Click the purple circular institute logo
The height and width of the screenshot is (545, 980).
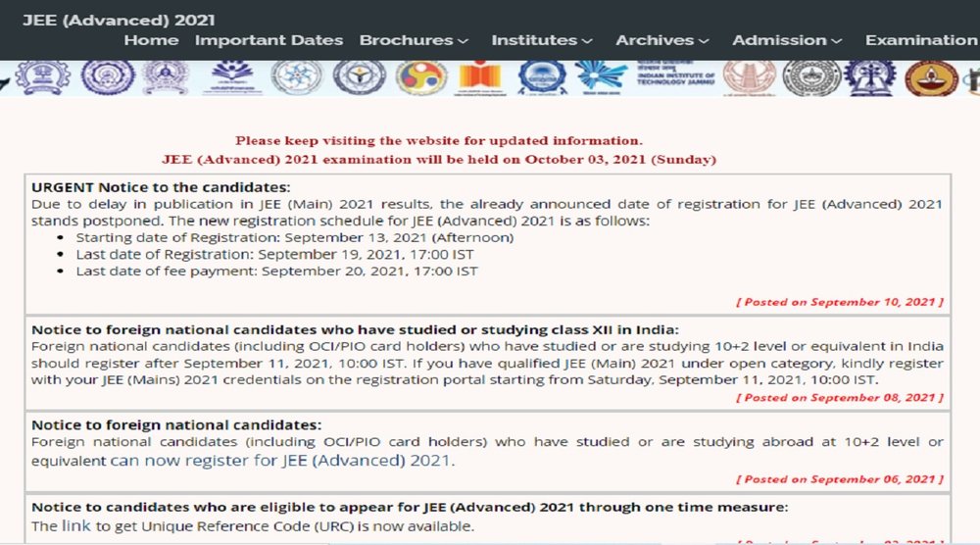[104, 77]
